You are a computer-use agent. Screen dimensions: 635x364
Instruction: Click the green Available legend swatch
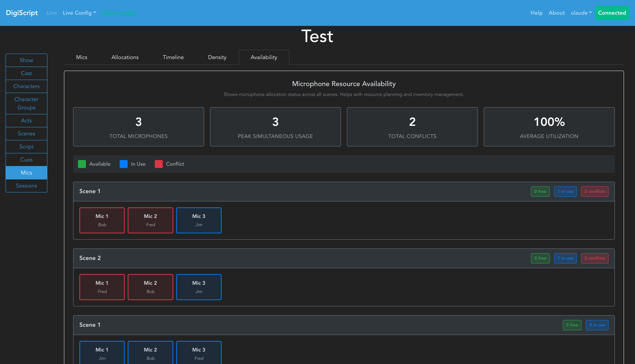(82, 164)
